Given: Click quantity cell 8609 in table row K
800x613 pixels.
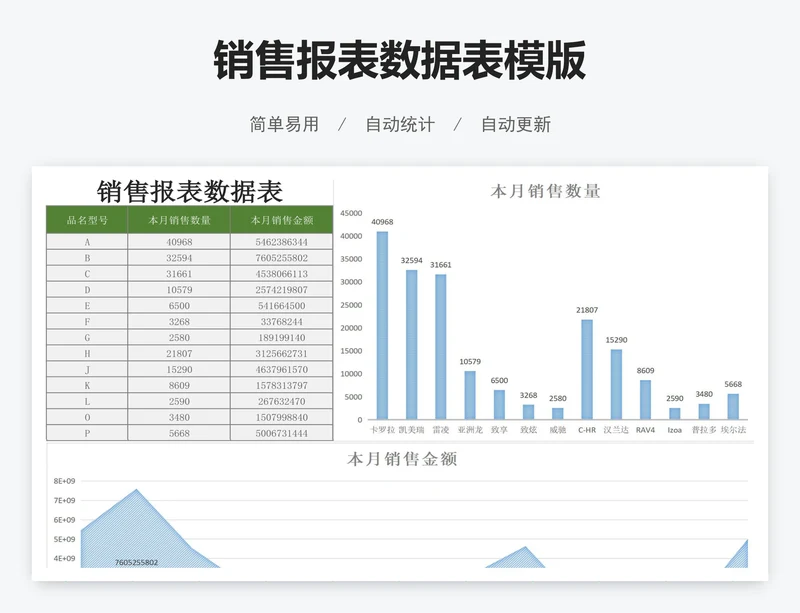Looking at the screenshot, I should point(179,385).
